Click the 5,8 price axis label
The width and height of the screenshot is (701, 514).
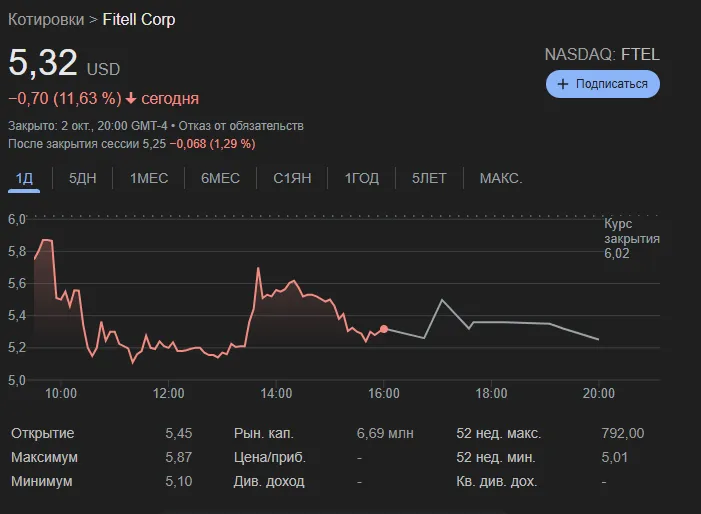tap(17, 251)
